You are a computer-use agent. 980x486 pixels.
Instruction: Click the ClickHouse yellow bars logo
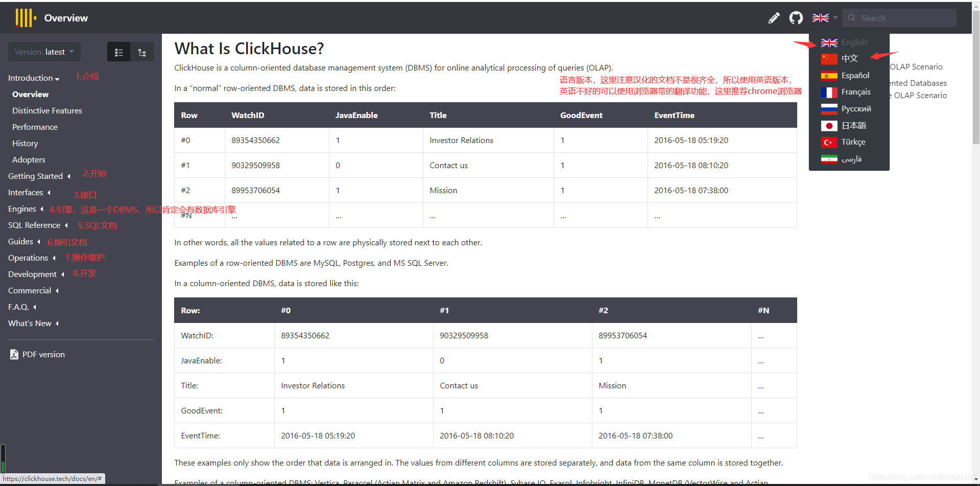pos(26,18)
